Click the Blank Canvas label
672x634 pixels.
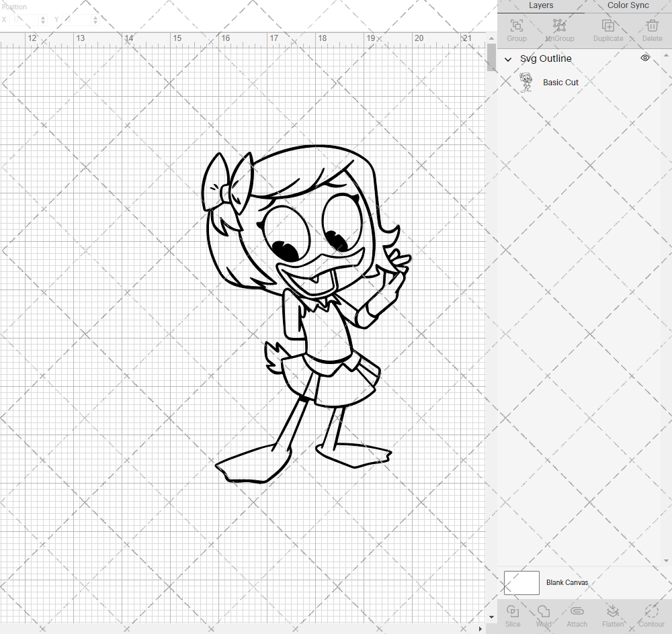568,582
